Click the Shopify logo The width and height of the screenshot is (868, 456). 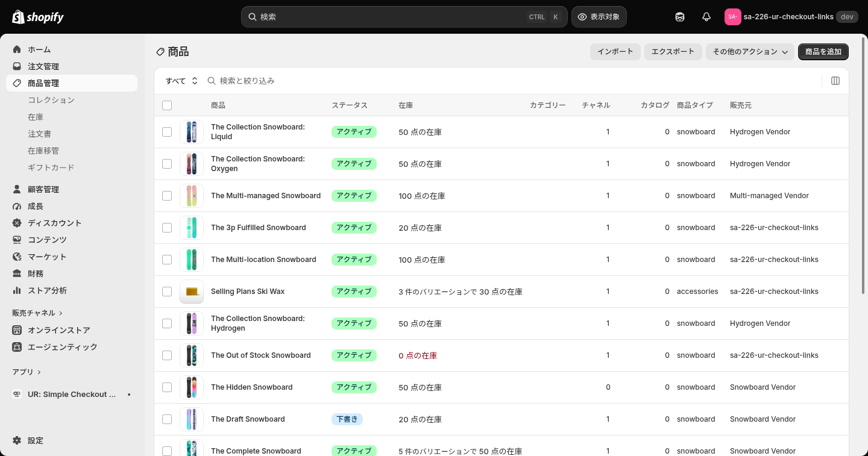coord(38,17)
